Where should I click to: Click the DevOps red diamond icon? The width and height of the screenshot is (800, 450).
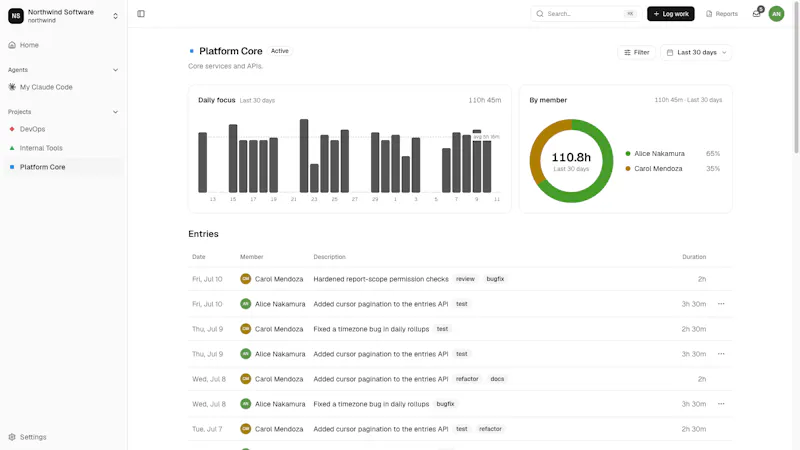point(12,129)
